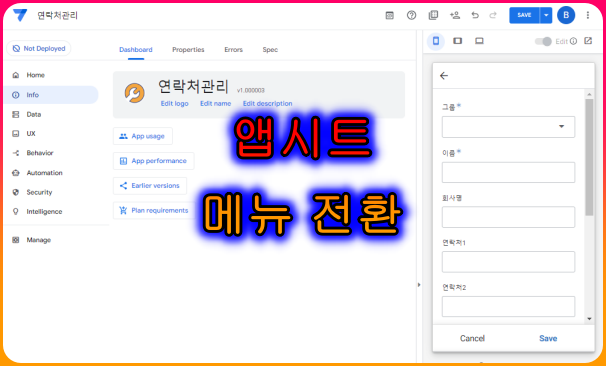This screenshot has width=606, height=366.
Task: Click the App usage button
Action: [143, 136]
